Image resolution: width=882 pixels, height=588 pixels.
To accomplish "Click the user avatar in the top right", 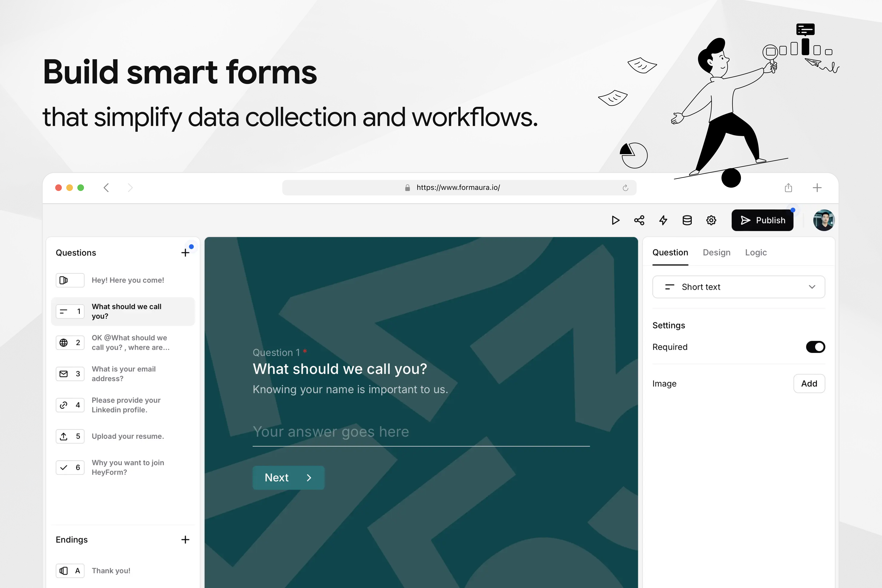I will (x=824, y=220).
